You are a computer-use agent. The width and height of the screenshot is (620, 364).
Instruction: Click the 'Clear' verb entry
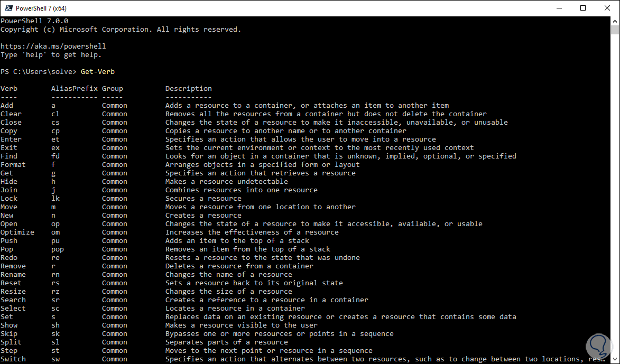point(11,114)
